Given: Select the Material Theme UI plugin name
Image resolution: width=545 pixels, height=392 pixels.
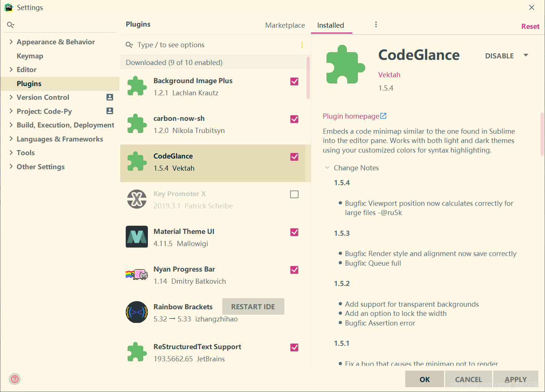Looking at the screenshot, I should point(184,231).
